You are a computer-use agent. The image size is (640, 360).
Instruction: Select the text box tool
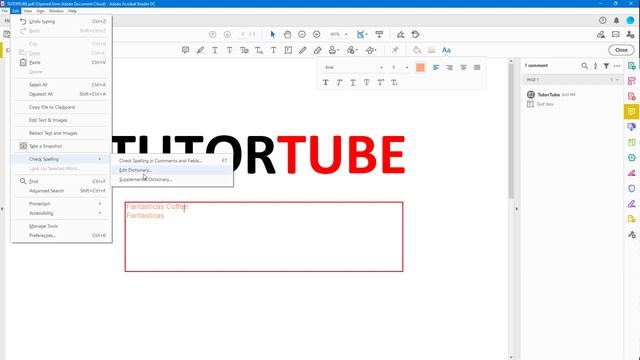(x=288, y=50)
